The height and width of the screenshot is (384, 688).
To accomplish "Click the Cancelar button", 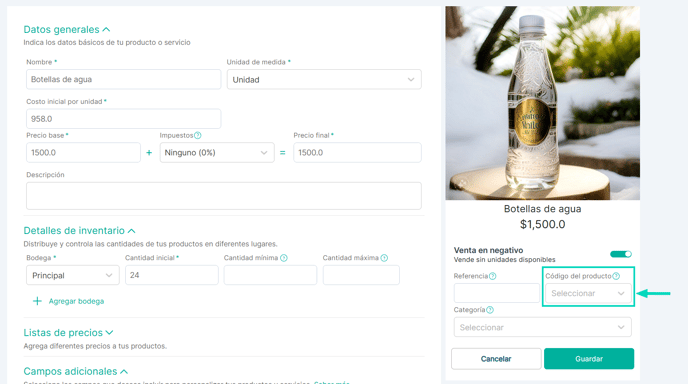I will tap(496, 359).
